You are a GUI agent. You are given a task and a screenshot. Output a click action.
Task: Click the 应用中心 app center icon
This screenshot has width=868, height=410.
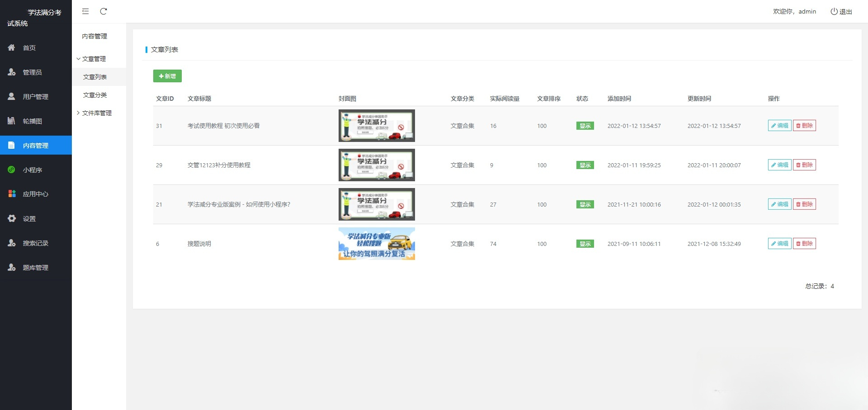click(x=12, y=194)
